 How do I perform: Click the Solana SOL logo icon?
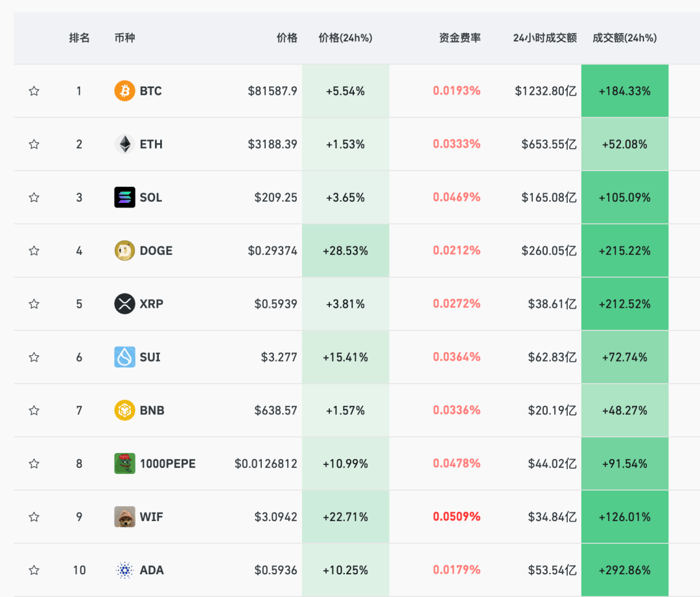coord(124,197)
